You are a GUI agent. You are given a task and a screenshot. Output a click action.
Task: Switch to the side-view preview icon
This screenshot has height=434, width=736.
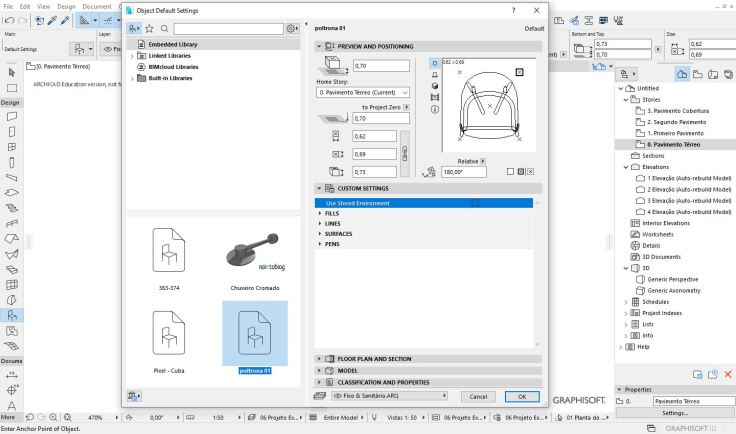(435, 75)
